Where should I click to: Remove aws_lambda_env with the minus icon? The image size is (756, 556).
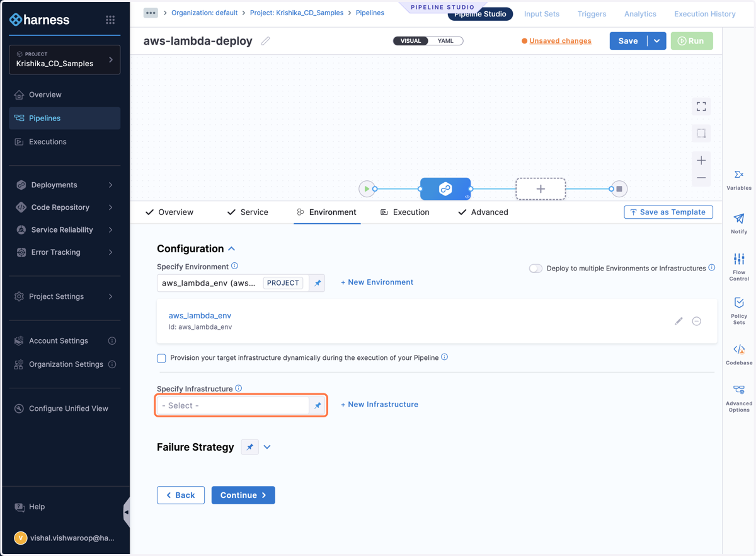(697, 321)
